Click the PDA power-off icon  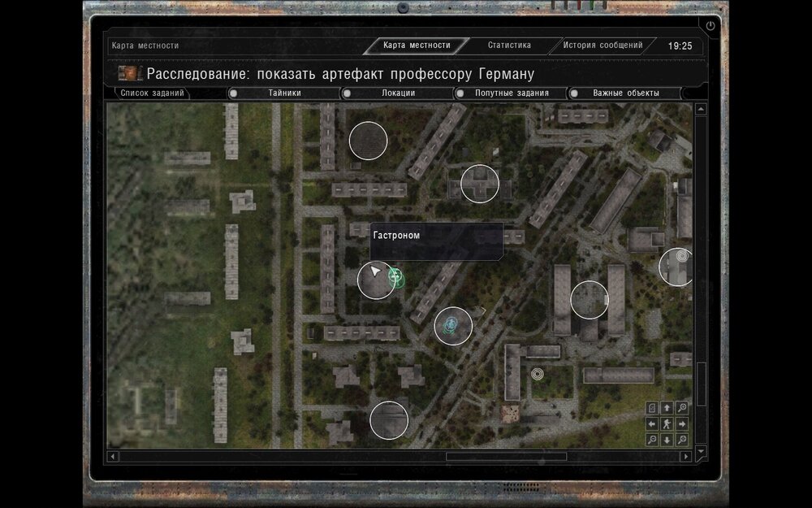click(710, 26)
